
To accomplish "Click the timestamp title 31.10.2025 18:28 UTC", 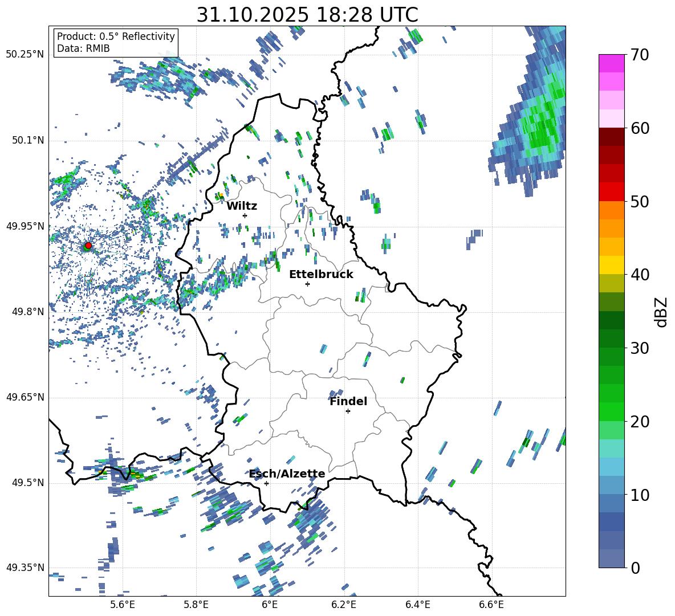I will 307,15.
